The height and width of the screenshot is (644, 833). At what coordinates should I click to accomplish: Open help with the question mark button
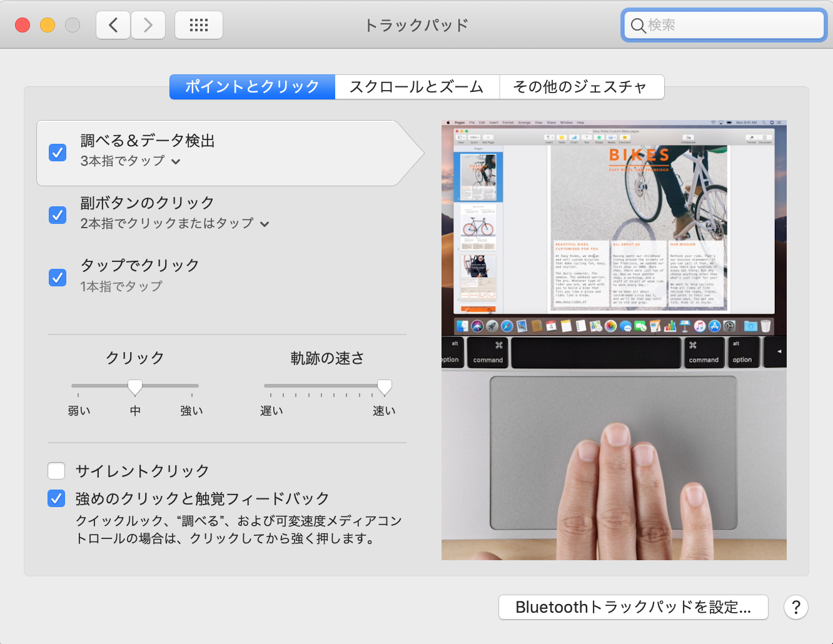796,607
